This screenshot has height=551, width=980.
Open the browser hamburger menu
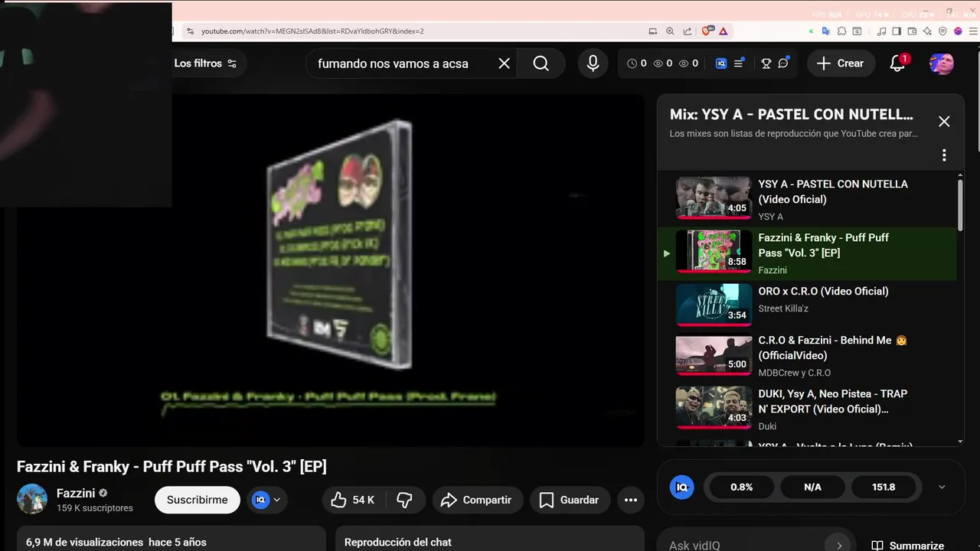tap(973, 31)
